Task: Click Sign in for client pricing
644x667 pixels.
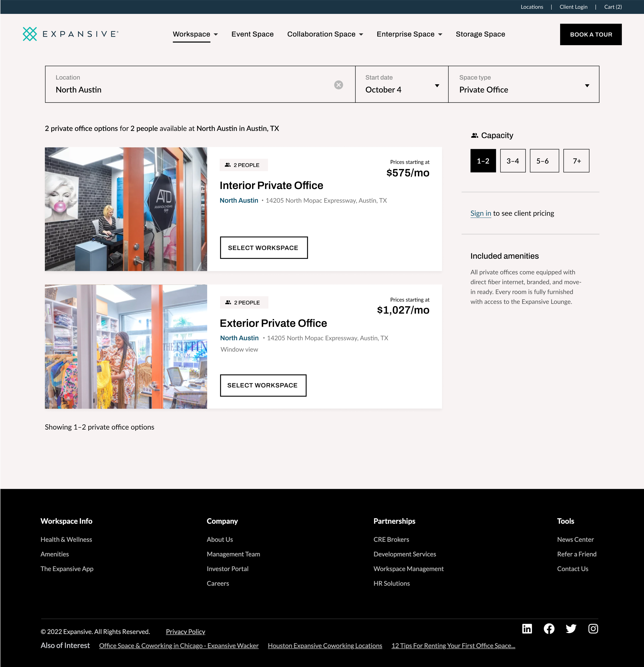Action: pyautogui.click(x=481, y=213)
